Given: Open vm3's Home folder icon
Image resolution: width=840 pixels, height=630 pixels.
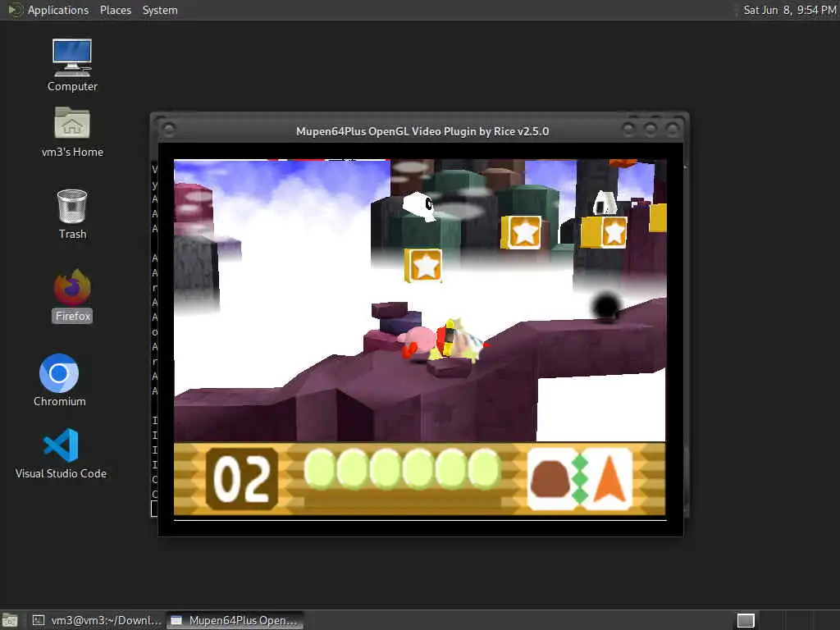Looking at the screenshot, I should point(72,132).
